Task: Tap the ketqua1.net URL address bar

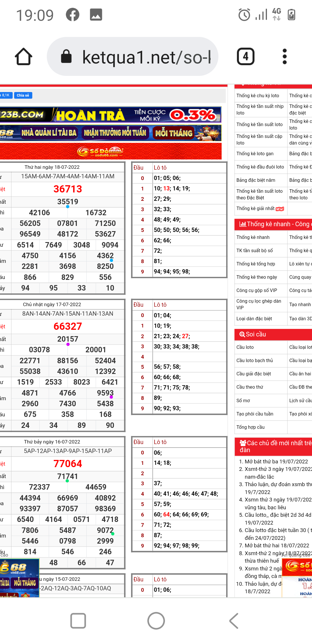Action: 132,57
